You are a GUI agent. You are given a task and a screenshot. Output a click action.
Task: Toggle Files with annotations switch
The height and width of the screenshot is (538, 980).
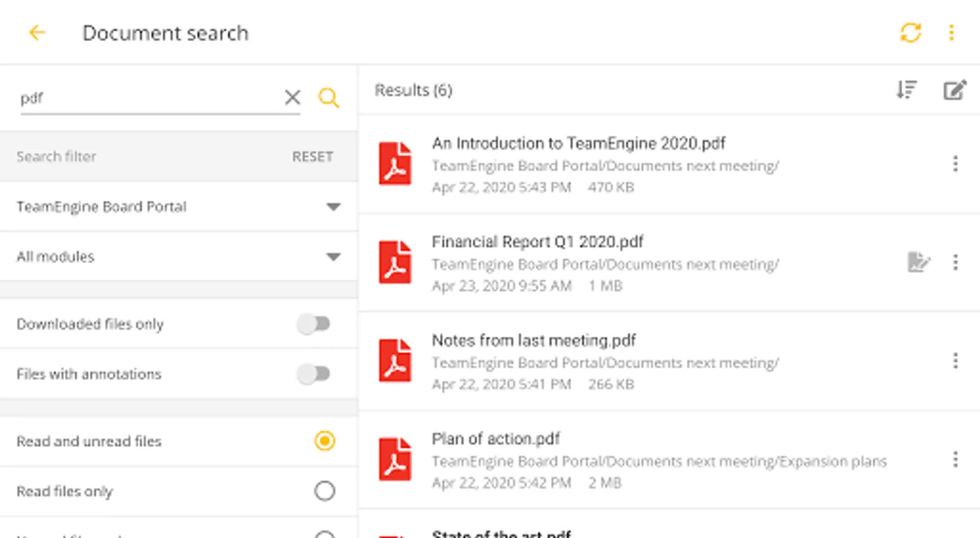click(314, 374)
